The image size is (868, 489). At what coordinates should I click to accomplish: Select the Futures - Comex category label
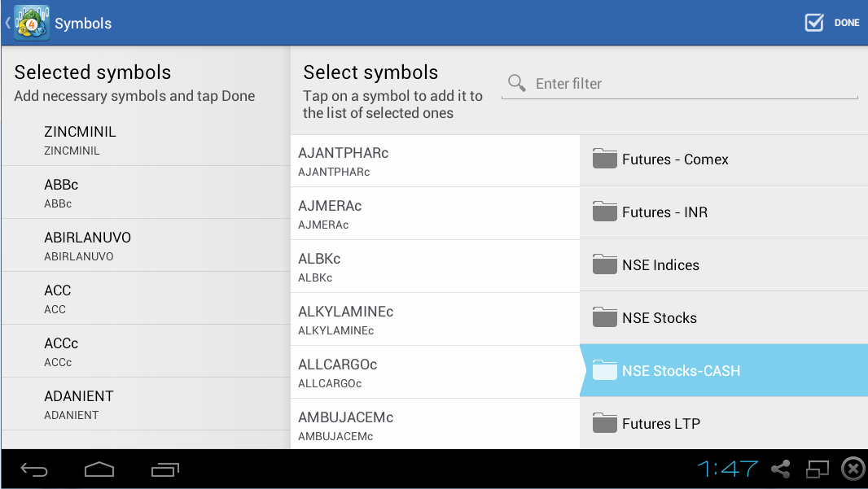click(x=675, y=159)
